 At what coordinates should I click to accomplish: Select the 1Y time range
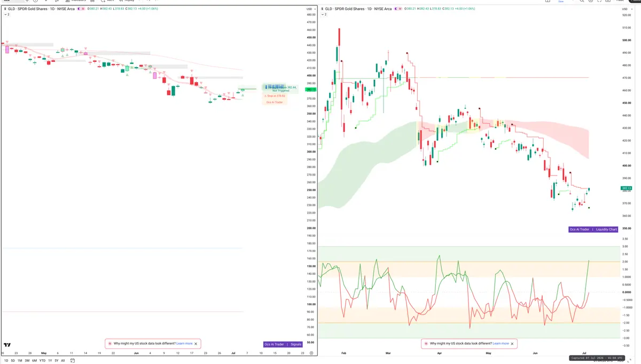coord(50,361)
